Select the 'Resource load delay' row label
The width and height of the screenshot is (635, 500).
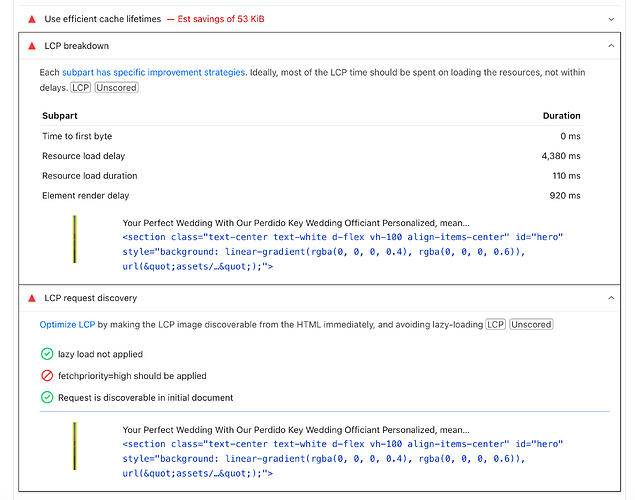83,156
